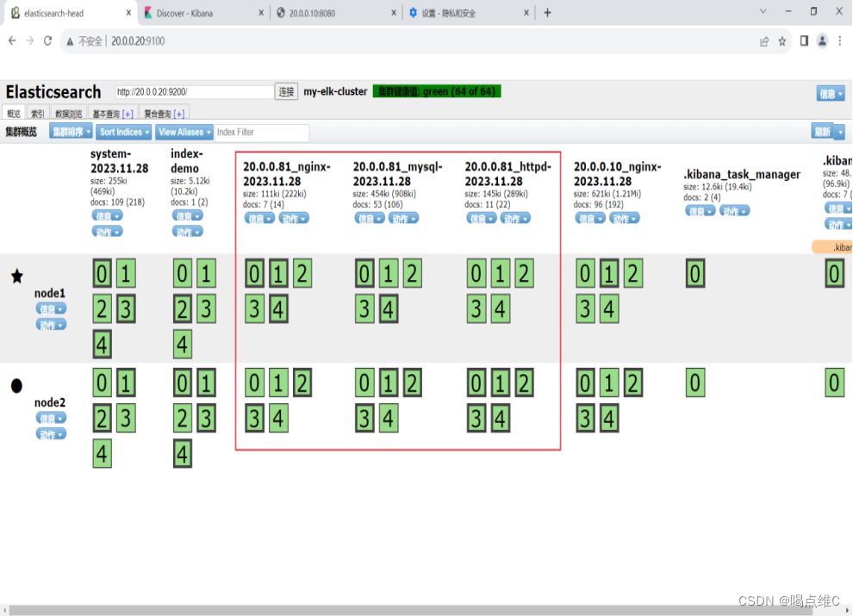Open 动作 dropdown under node2
Image resolution: width=853 pixels, height=616 pixels.
click(51, 434)
